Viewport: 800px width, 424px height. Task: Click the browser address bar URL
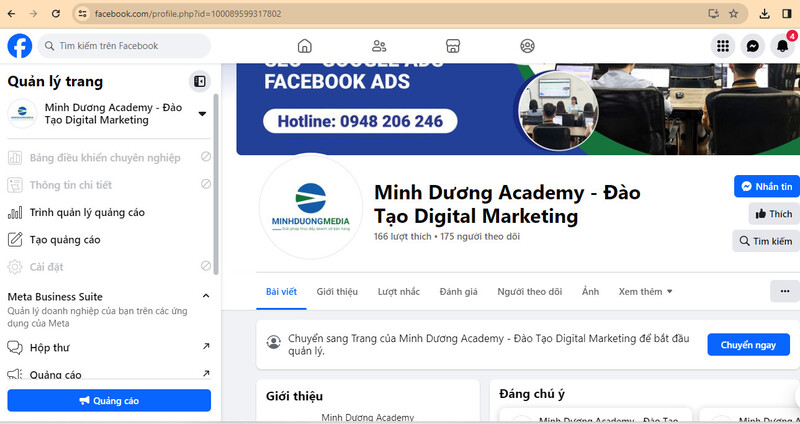pos(188,14)
